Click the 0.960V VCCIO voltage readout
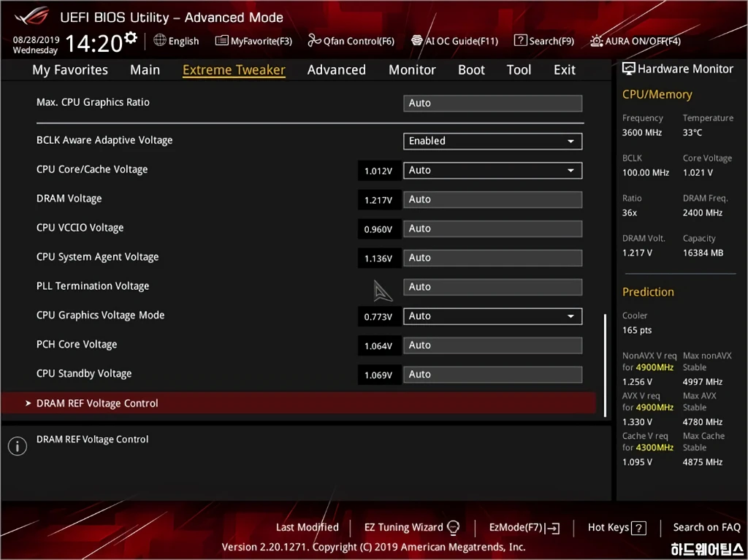Viewport: 748px width, 560px height. (379, 229)
